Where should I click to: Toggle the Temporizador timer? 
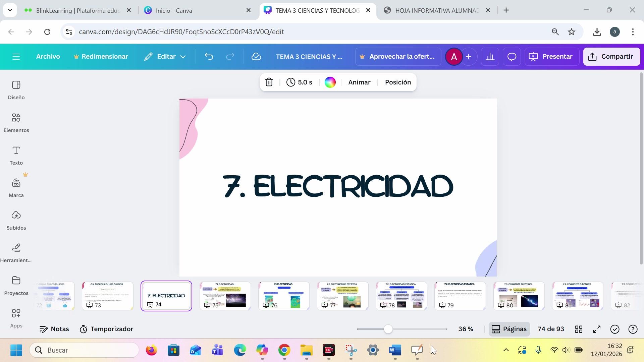[x=106, y=329]
